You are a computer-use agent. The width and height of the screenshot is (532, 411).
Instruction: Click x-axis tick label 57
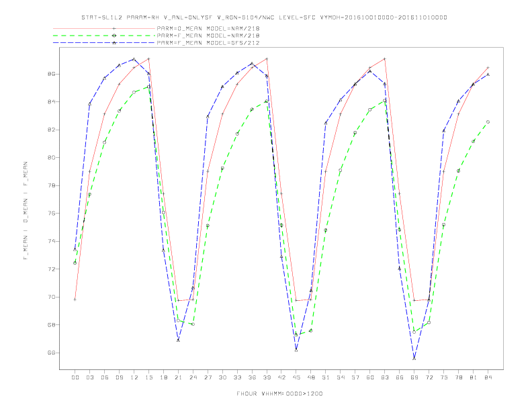(x=355, y=377)
